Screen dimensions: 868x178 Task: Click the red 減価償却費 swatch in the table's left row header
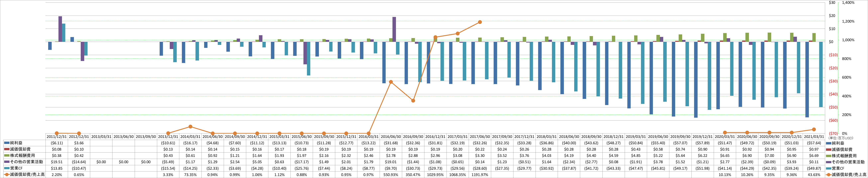[x=7, y=149]
